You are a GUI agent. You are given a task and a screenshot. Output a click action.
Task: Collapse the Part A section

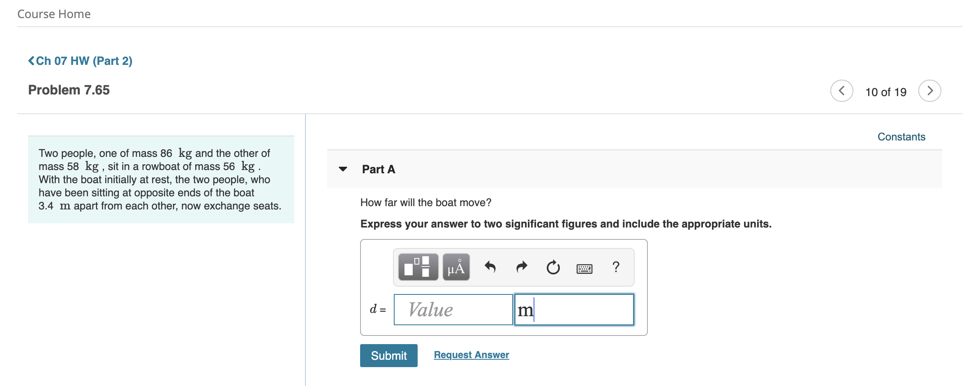[x=343, y=169]
